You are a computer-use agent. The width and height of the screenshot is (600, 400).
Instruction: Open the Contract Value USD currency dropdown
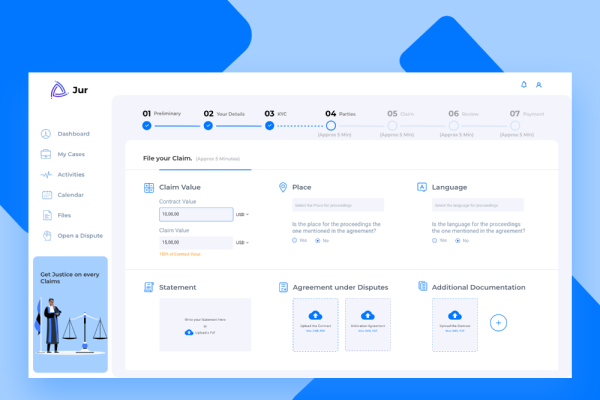(242, 214)
